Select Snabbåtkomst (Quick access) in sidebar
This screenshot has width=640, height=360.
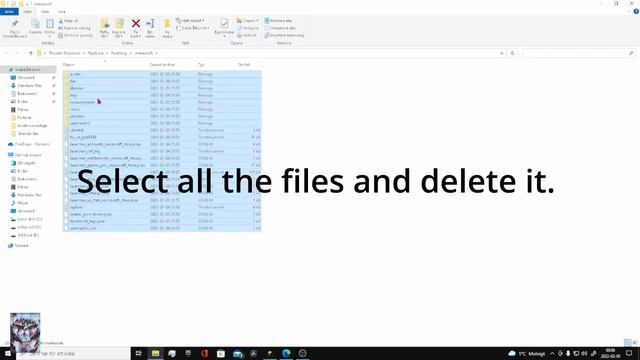coord(28,70)
